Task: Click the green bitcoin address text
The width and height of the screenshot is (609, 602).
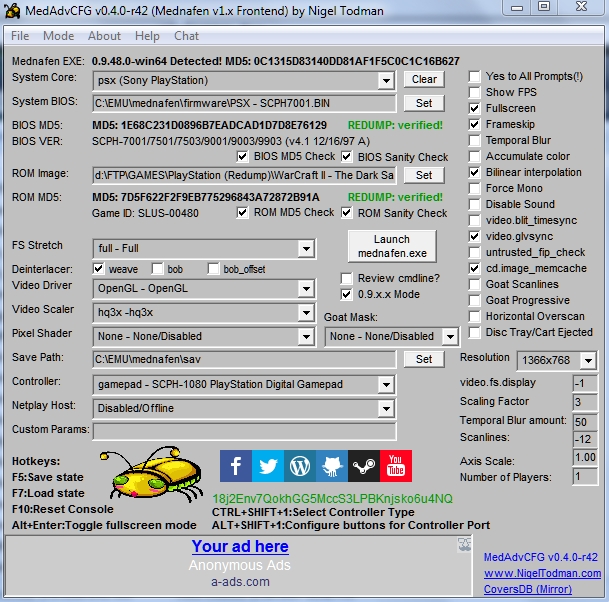Action: pos(332,499)
